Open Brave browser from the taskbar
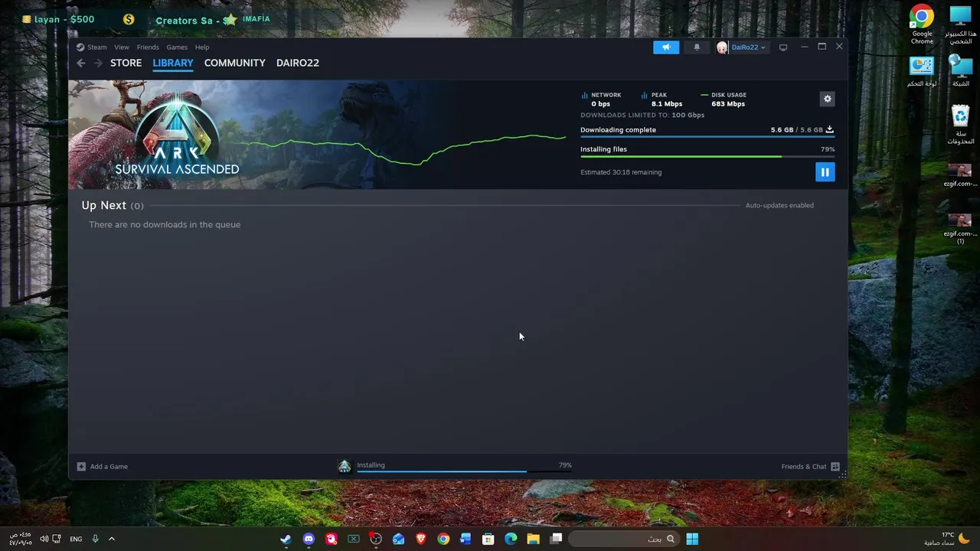980x551 pixels. click(421, 540)
